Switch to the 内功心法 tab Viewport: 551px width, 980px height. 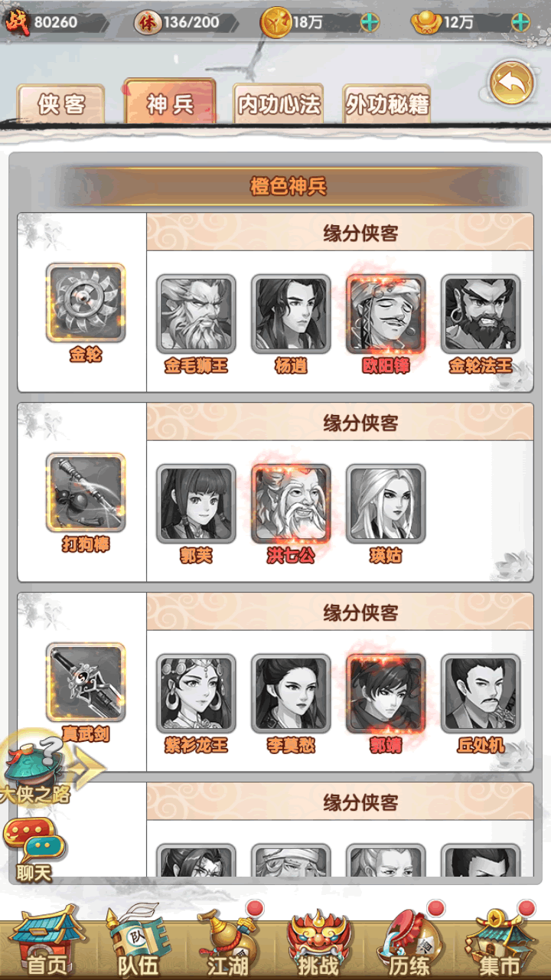[x=279, y=104]
